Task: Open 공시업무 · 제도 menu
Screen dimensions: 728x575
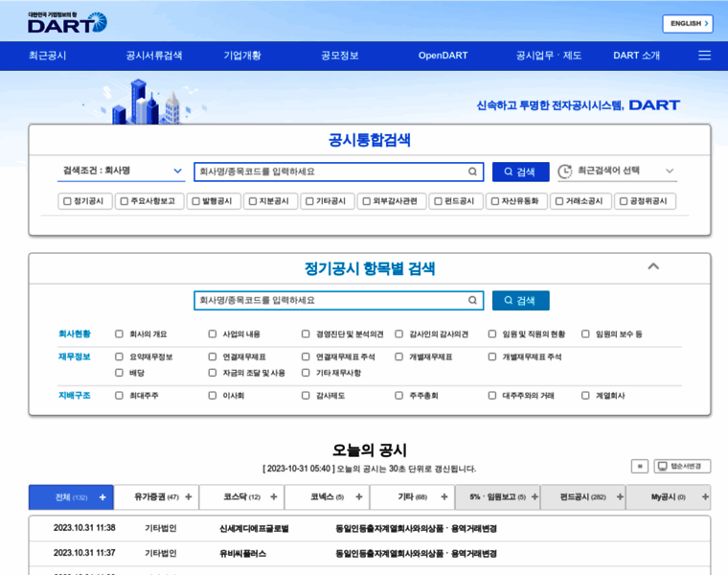Action: pyautogui.click(x=548, y=56)
